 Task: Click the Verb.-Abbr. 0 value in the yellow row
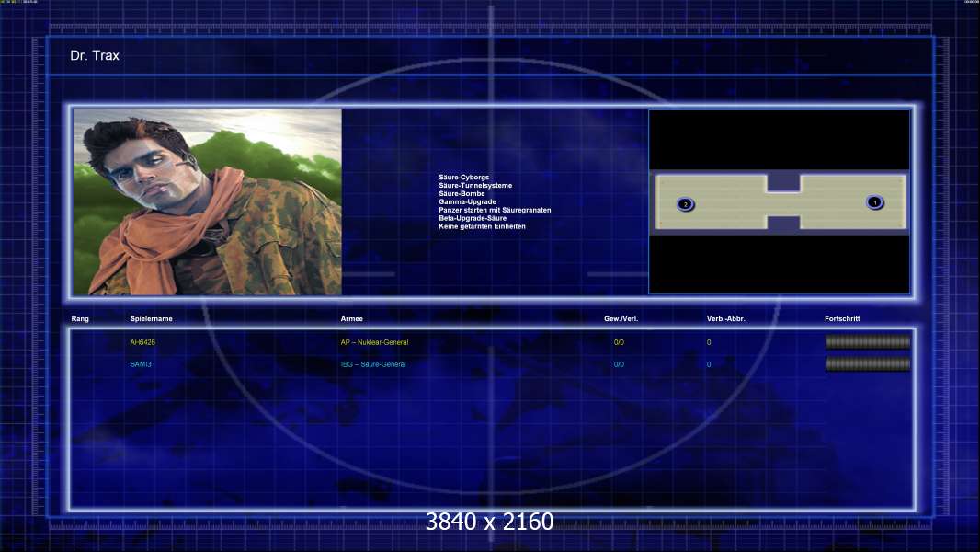[x=709, y=342]
